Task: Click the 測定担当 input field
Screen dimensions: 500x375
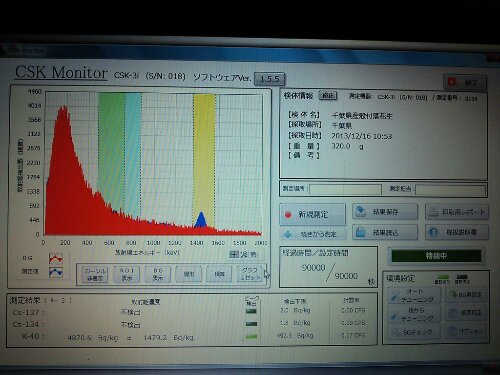Action: tap(450, 190)
